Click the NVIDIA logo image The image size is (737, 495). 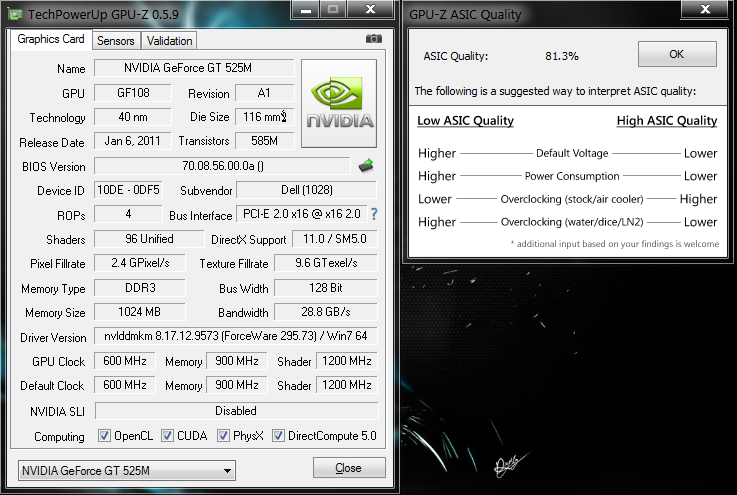(x=339, y=103)
